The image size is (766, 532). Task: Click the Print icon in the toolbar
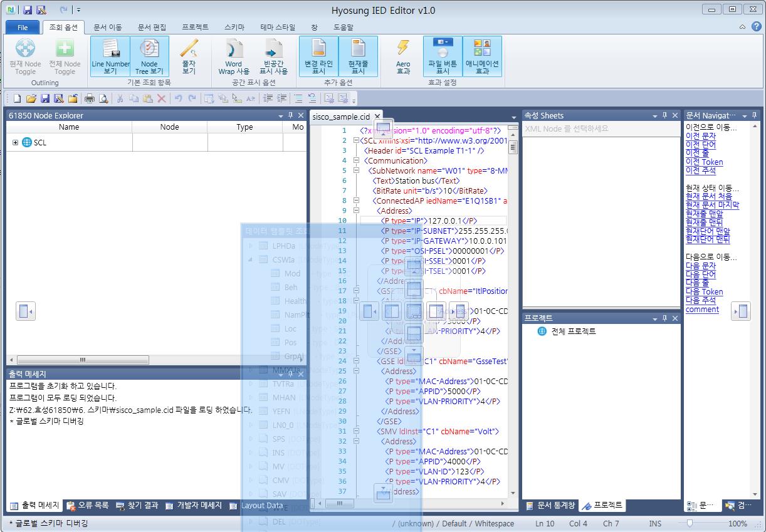(x=89, y=98)
